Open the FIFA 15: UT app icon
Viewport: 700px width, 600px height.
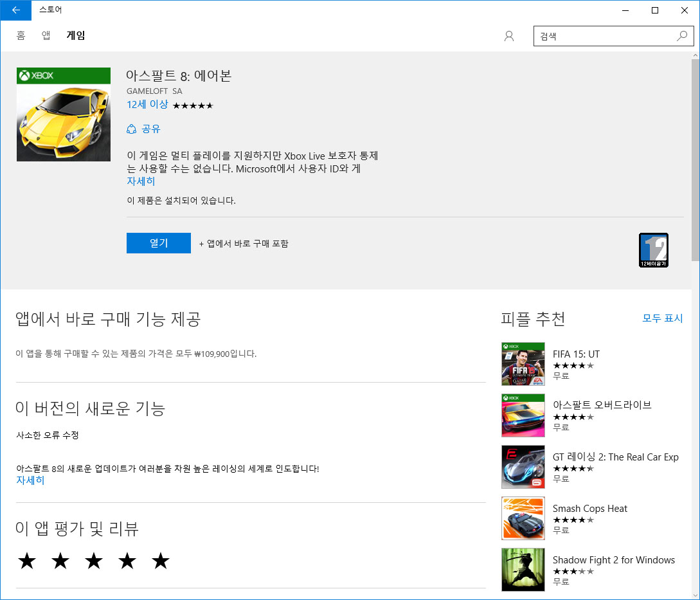pyautogui.click(x=523, y=364)
